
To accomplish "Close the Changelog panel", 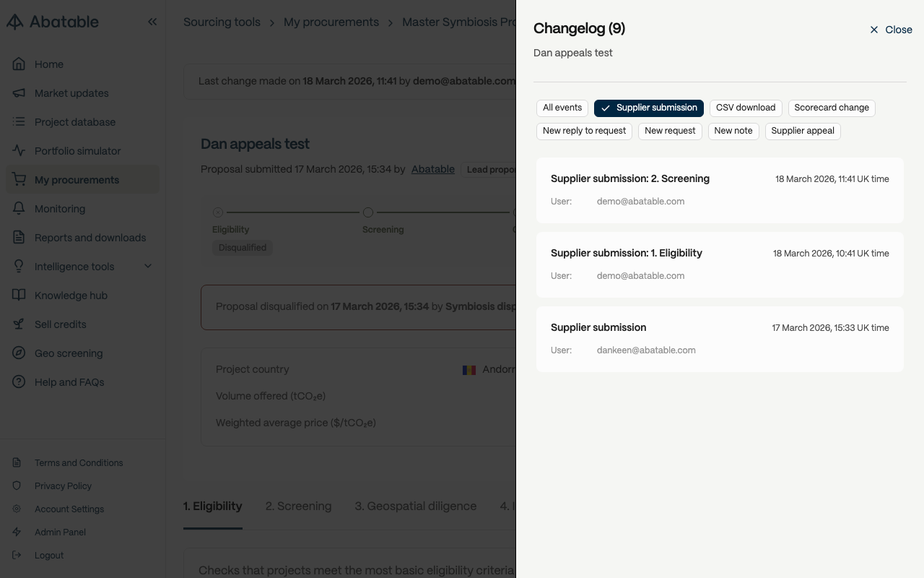I will click(891, 30).
